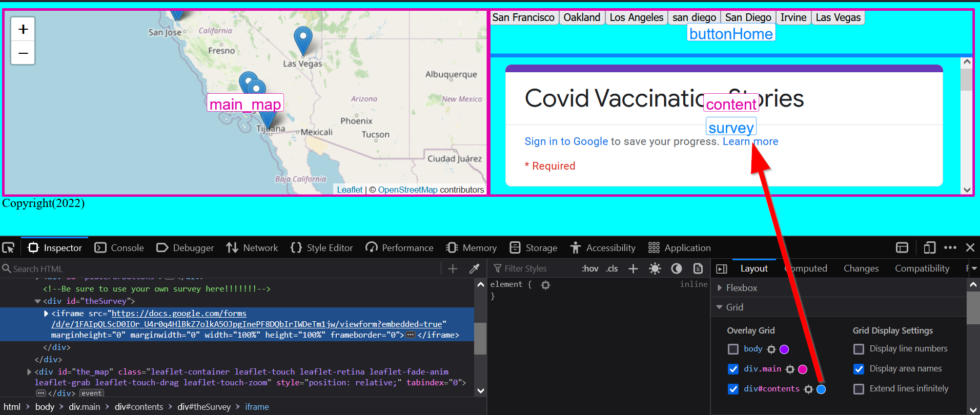Screen dimensions: 980x415
Task: Toggle light color scheme simulation icon
Action: coord(655,268)
